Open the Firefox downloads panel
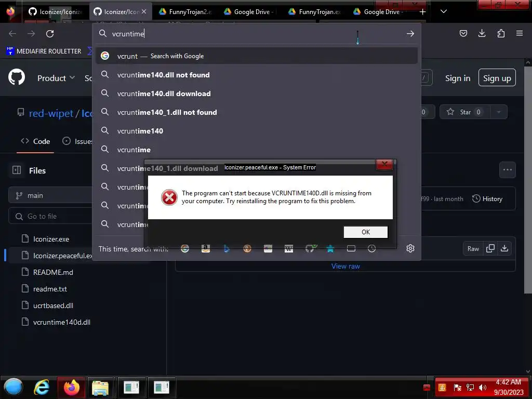This screenshot has height=399, width=532. tap(482, 33)
